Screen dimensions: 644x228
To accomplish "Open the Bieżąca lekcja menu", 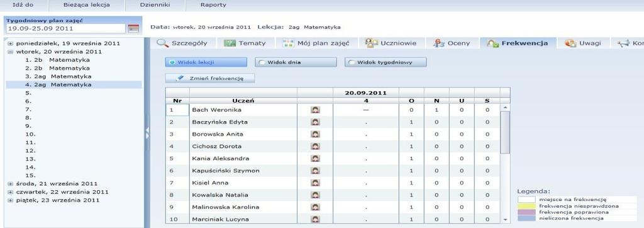I will coord(87,5).
